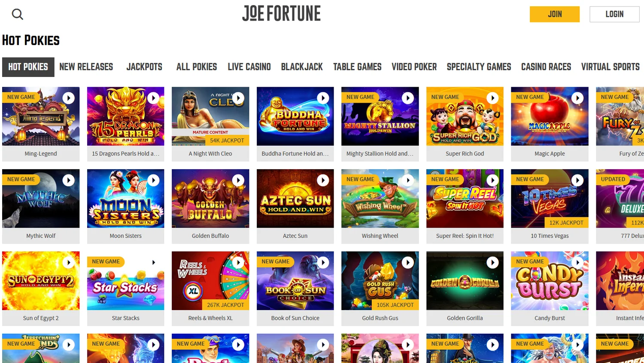
Task: Click the yellow JOIN button
Action: click(555, 14)
